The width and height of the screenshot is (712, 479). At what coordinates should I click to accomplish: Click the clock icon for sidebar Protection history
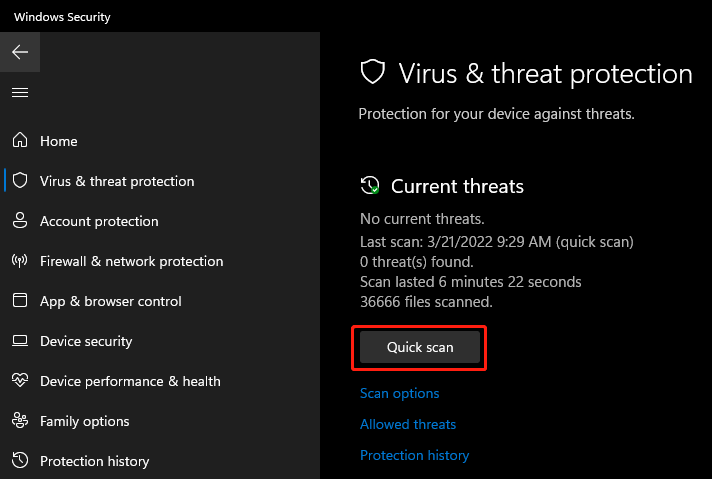point(20,460)
